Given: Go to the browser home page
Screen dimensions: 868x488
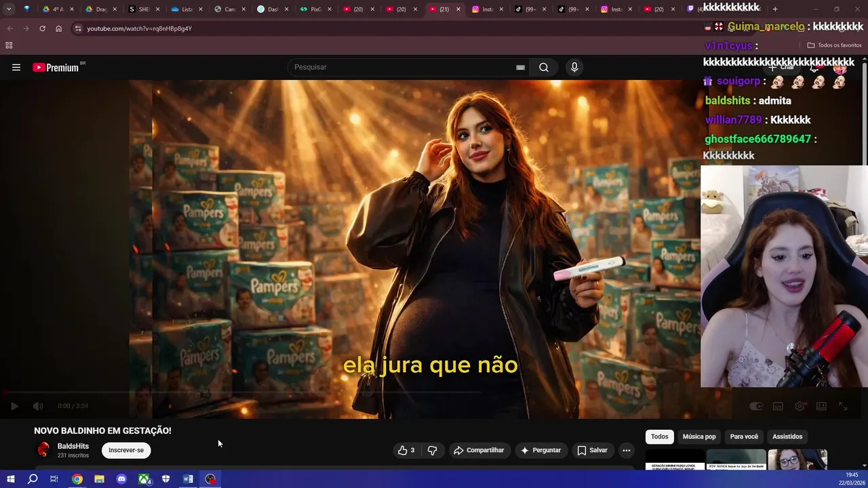Looking at the screenshot, I should click(58, 28).
